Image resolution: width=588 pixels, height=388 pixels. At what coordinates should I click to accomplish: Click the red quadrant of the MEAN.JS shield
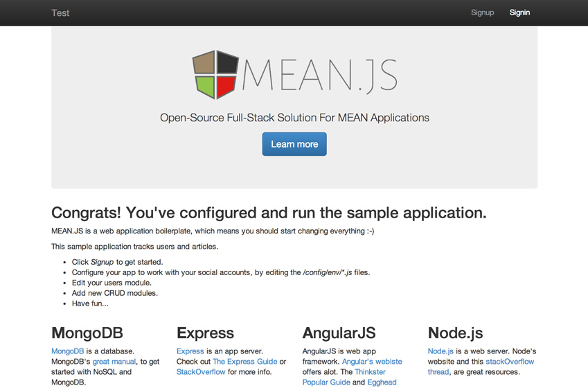pos(226,86)
